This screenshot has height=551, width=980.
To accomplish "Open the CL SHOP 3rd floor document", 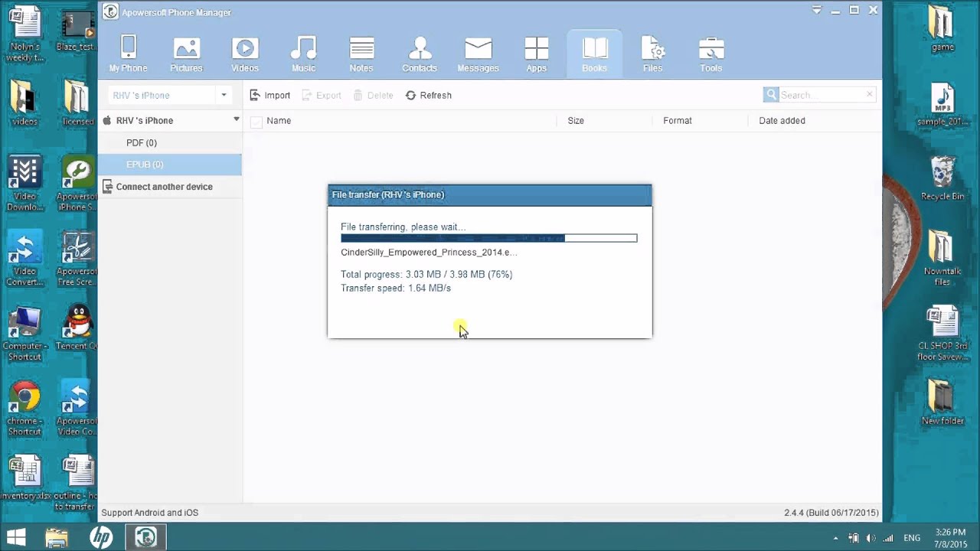I will pos(942,334).
